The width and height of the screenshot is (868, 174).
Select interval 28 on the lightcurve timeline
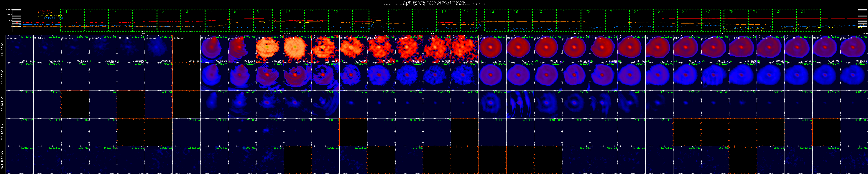tap(736, 20)
